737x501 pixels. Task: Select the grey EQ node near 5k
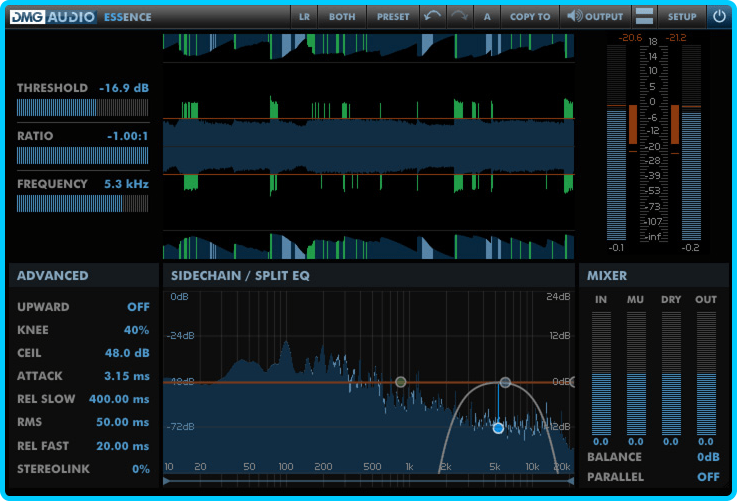pyautogui.click(x=505, y=382)
